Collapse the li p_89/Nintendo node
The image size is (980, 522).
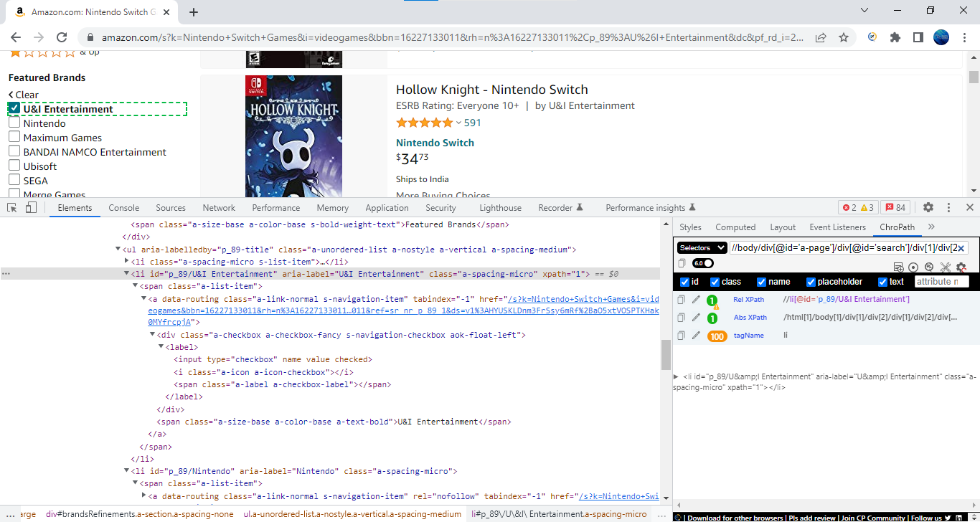click(x=127, y=471)
